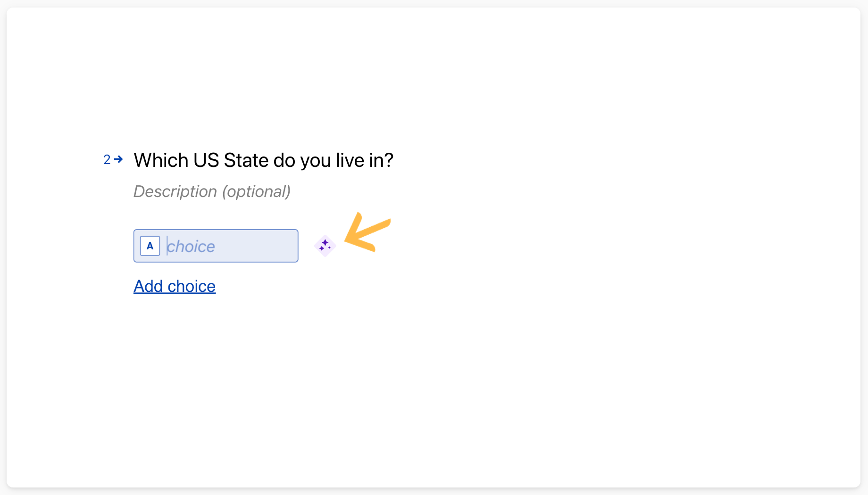Click the blue arrow beside question number
Screen dimensions: 868x495
tap(119, 159)
